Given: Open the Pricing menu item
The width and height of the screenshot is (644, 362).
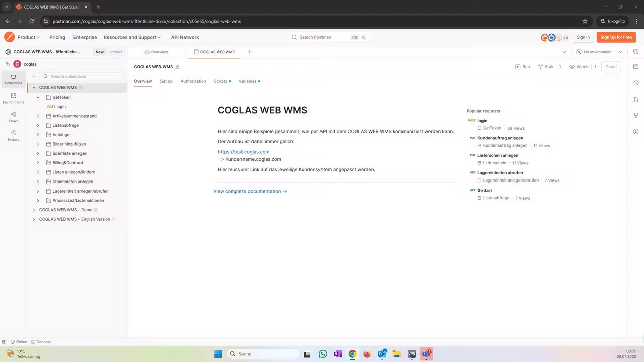Looking at the screenshot, I should (57, 37).
